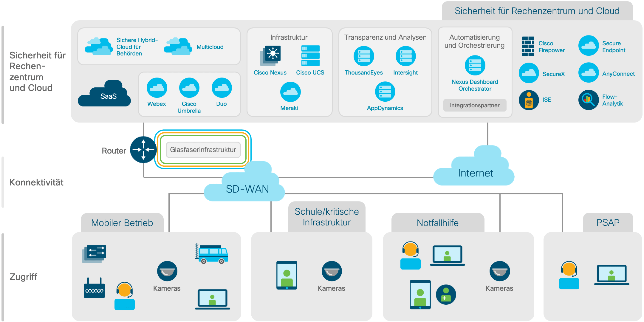Select the Cisco Umbrella icon
The width and height of the screenshot is (644, 322).
pyautogui.click(x=189, y=88)
